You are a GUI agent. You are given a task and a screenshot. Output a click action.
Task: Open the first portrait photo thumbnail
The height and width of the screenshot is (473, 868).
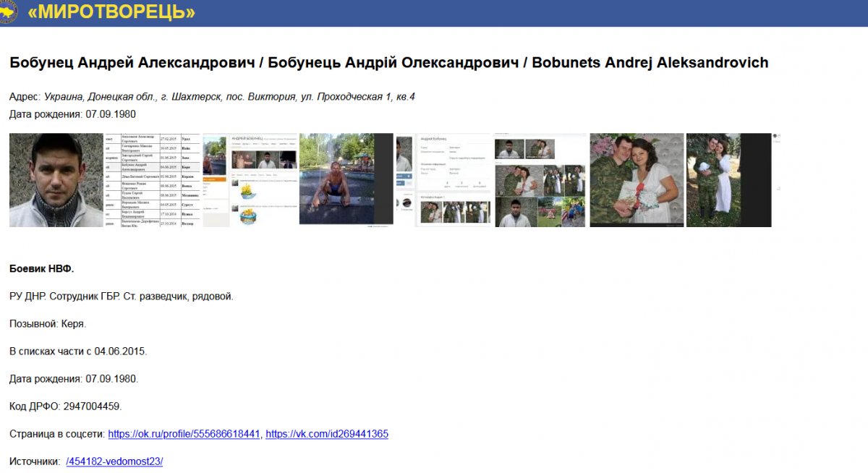56,180
